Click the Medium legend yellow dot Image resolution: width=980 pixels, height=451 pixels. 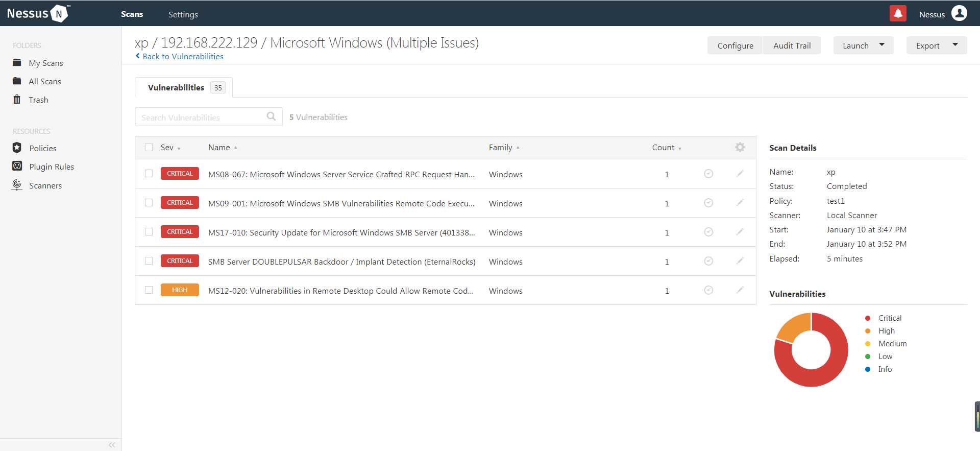868,344
